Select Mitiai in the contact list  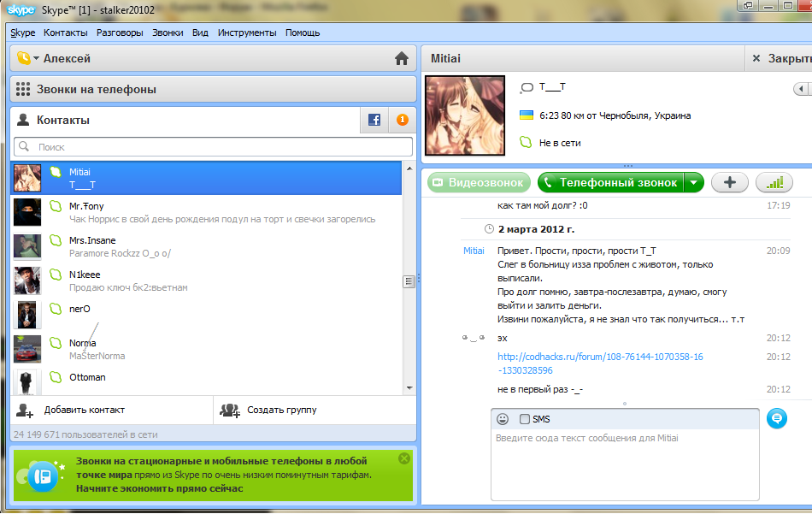pyautogui.click(x=206, y=178)
